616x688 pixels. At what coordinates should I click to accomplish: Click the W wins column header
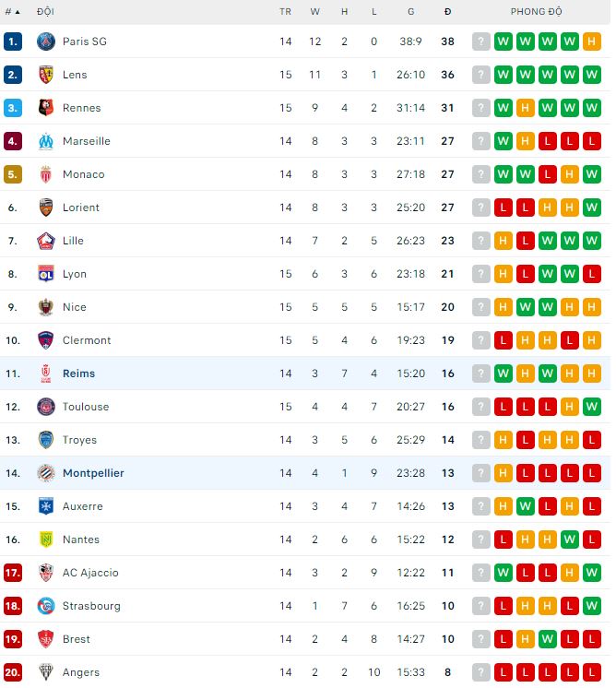click(x=315, y=12)
